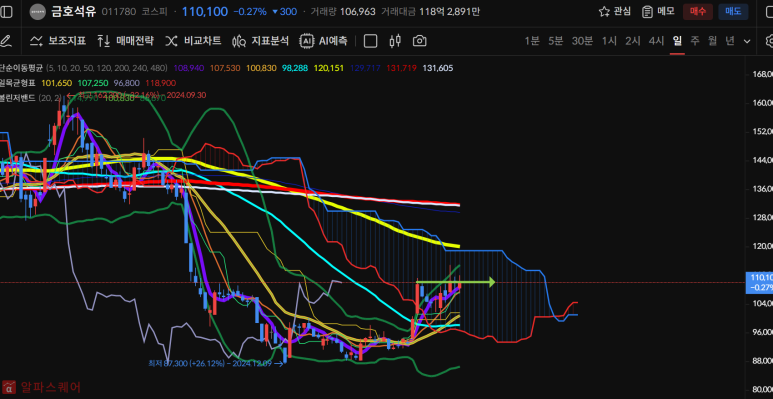Click the red 매수 buy button
Screen dimensions: 773x399
coord(698,12)
